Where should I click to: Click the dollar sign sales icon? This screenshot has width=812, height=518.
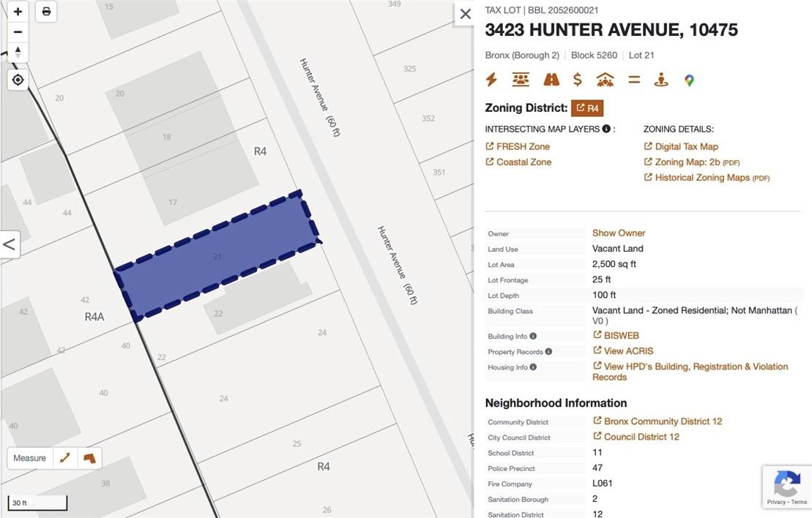(x=577, y=79)
